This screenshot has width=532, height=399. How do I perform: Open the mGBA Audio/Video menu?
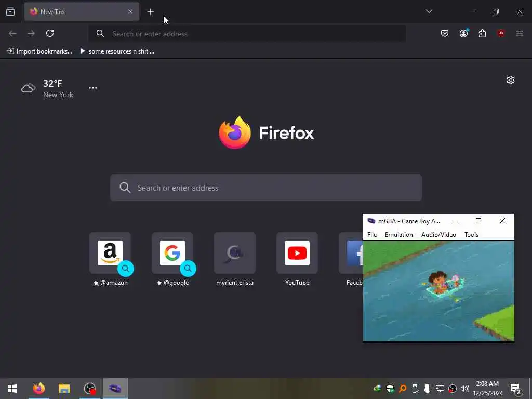click(438, 235)
